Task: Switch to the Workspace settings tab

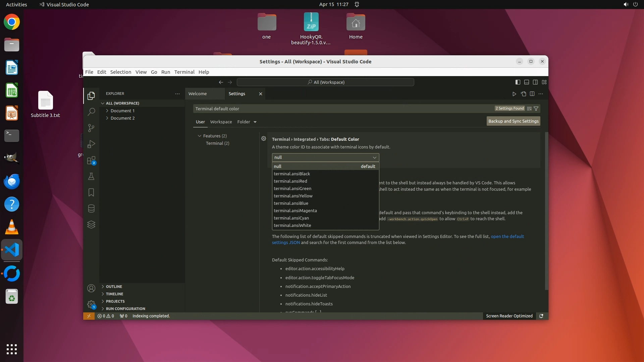Action: 221,122
